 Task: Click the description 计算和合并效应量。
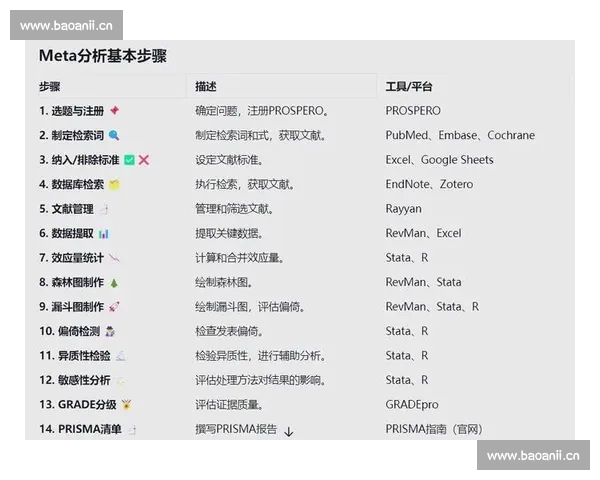tap(240, 258)
